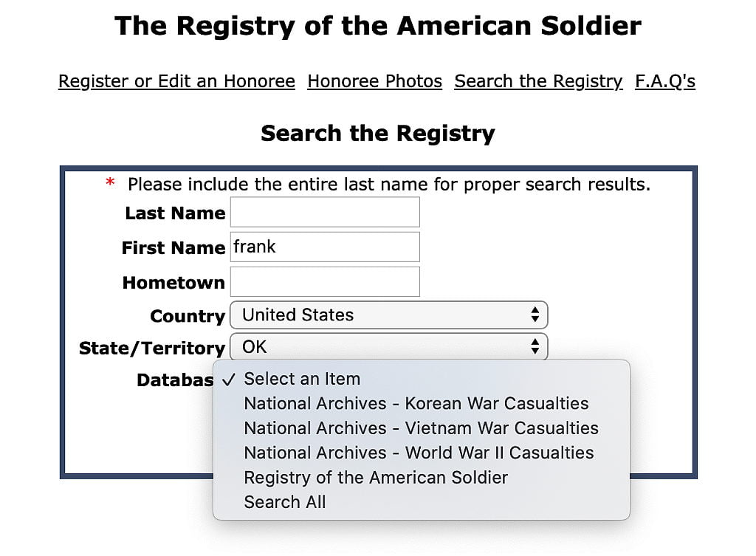The image size is (756, 556).
Task: Open the State/Territory dropdown
Action: tap(389, 347)
